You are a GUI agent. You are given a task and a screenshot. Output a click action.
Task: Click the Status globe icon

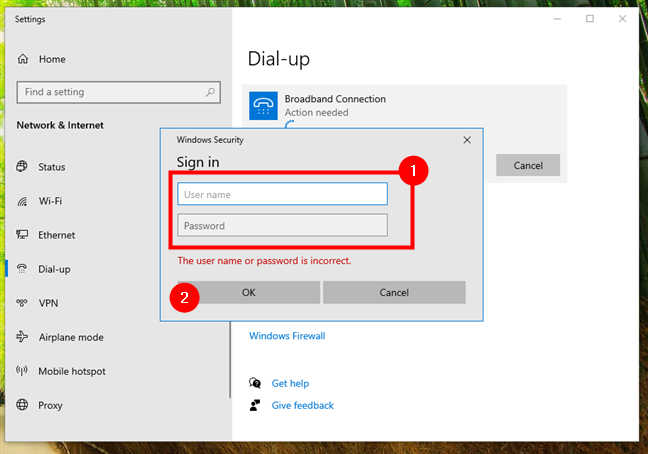(x=22, y=166)
